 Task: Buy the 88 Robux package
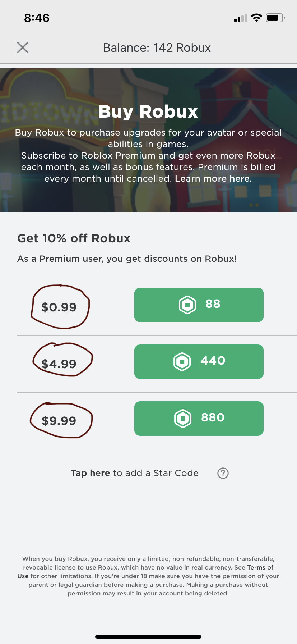click(x=199, y=305)
